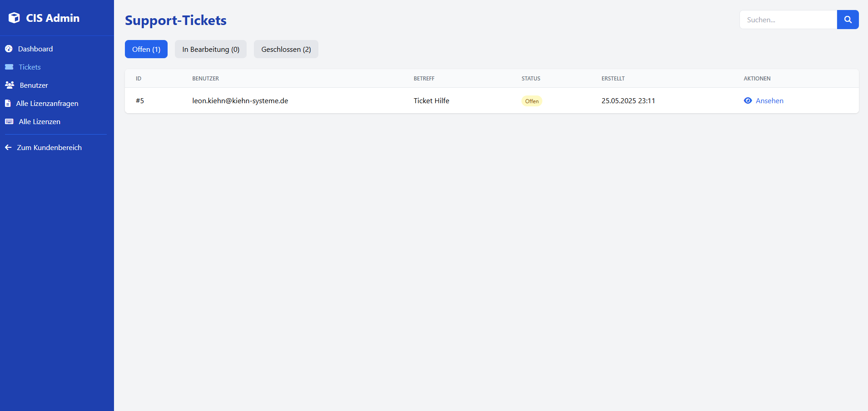The image size is (868, 411).
Task: Click ticket ID #5 cell
Action: [140, 100]
